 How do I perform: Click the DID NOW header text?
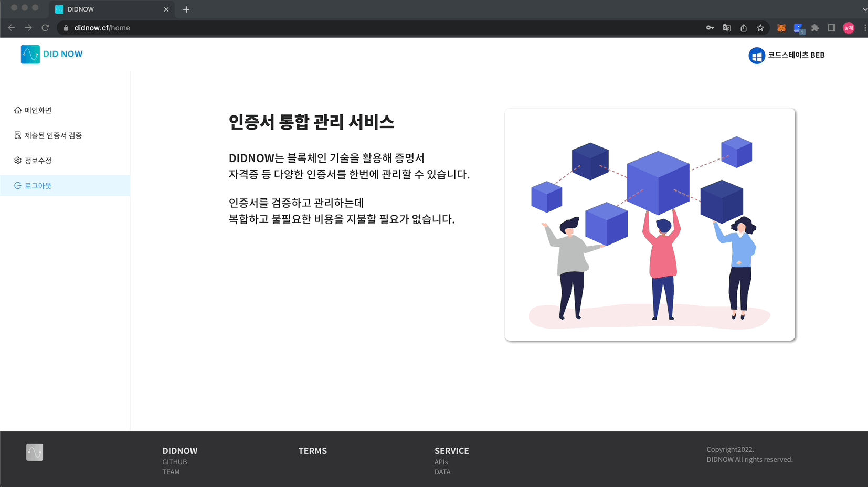click(63, 54)
